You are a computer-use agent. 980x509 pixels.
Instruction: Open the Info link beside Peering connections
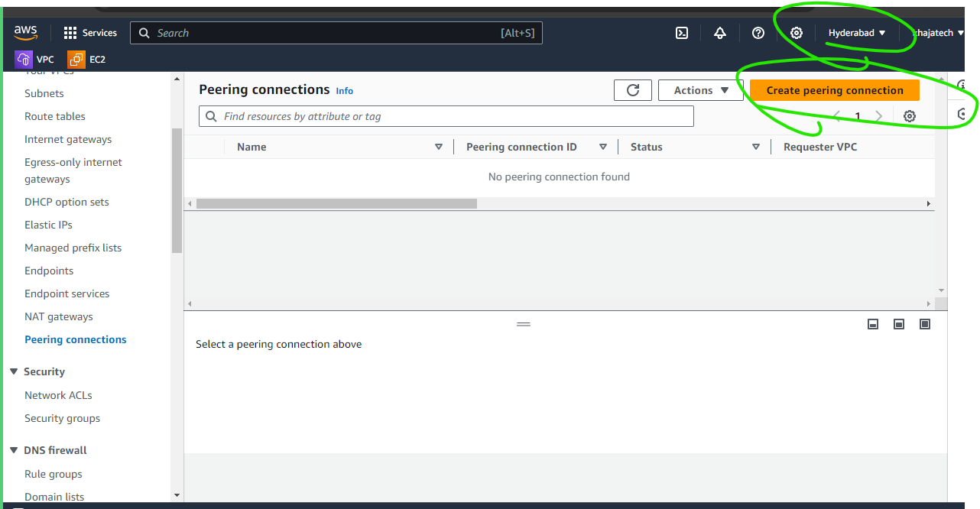pos(345,91)
